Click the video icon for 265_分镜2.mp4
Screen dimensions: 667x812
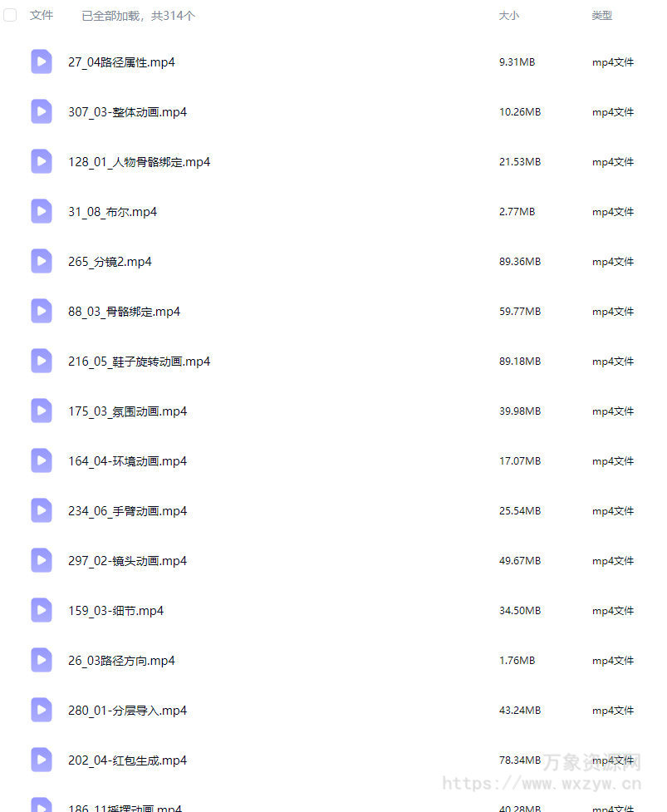(x=42, y=261)
